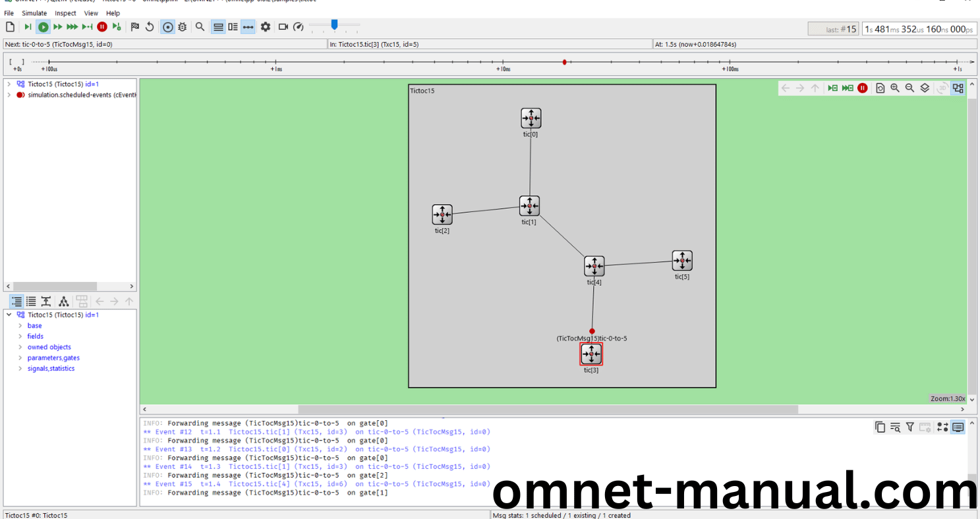
Task: Click the Run simulation play button
Action: pyautogui.click(x=43, y=27)
